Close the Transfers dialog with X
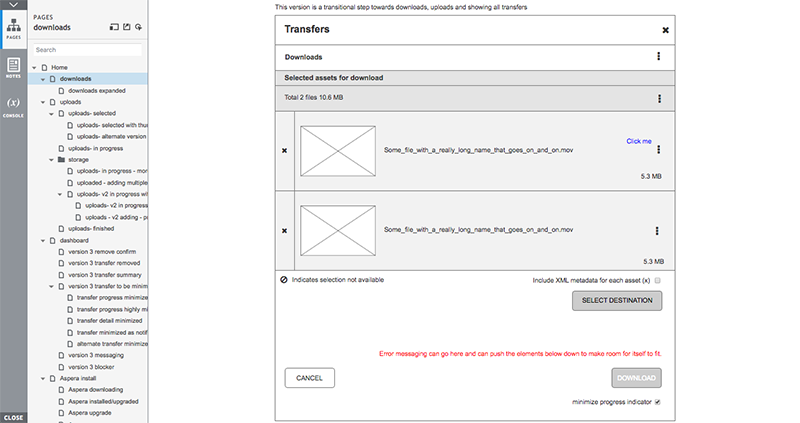800x423 pixels. click(x=666, y=31)
